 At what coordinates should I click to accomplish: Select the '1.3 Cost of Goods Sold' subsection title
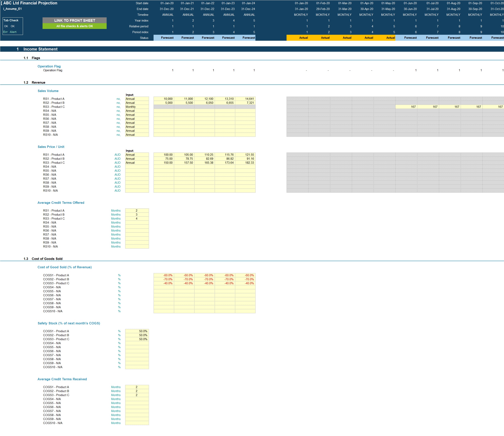pyautogui.click(x=43, y=259)
